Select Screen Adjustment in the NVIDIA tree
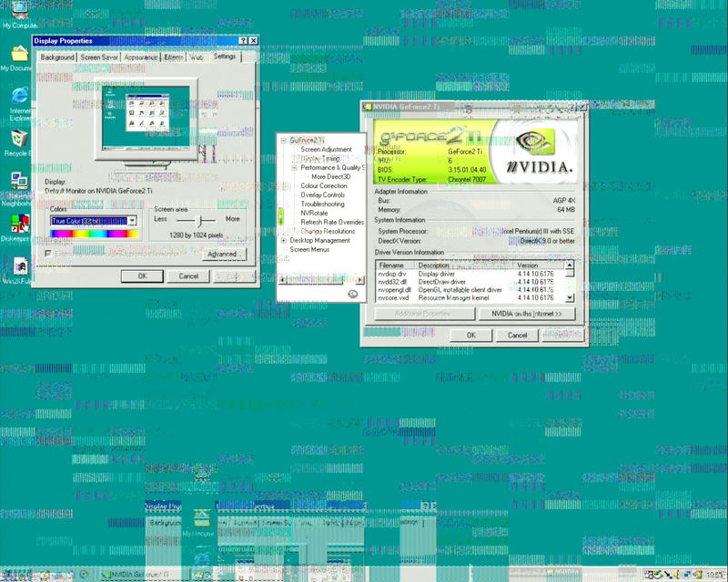 pyautogui.click(x=326, y=149)
